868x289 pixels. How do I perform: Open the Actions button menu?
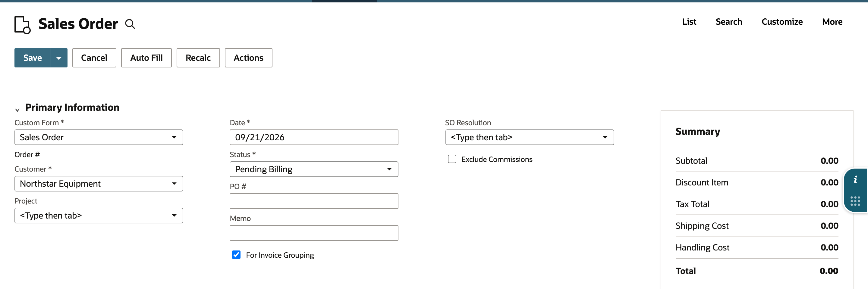[x=248, y=58]
